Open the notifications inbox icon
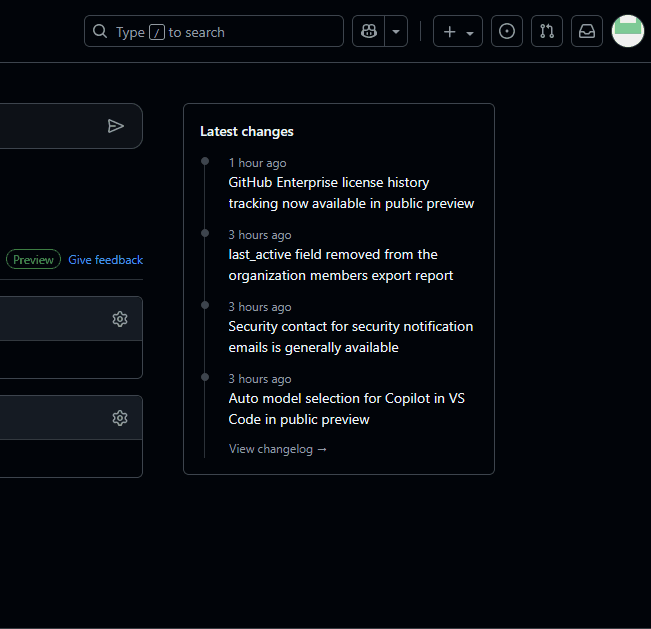The height and width of the screenshot is (629, 651). [x=587, y=31]
